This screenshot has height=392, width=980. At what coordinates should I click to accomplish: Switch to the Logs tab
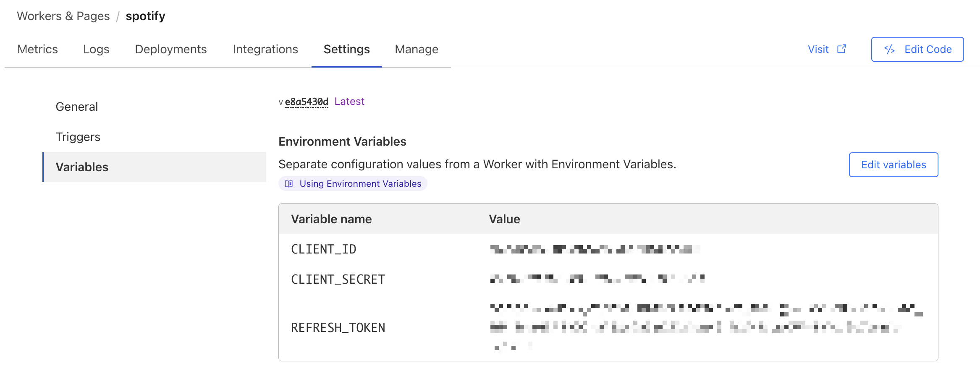[96, 49]
